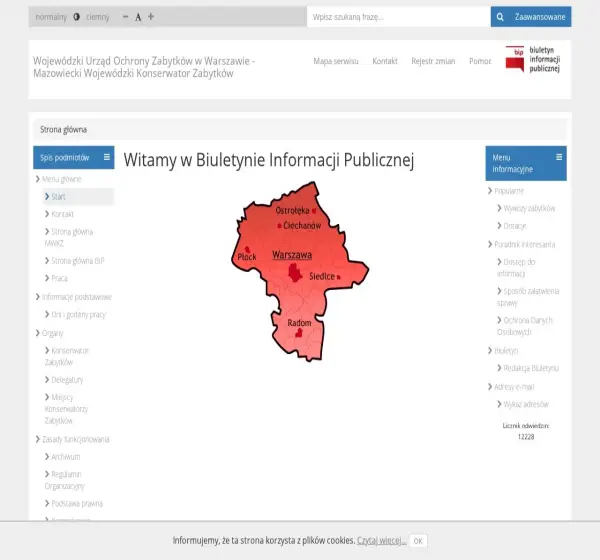Screen dimensions: 600x560
Task: Click Płock on the map
Action: coord(247,257)
